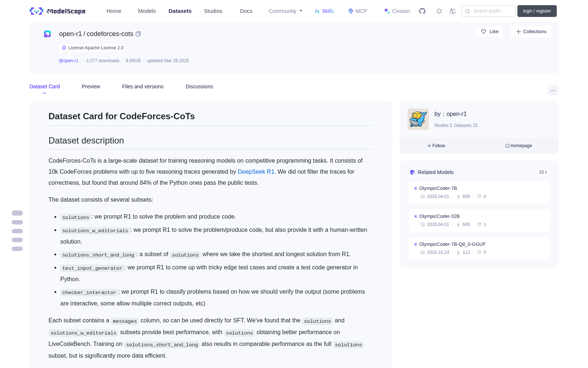Focus the Search anything input field
The width and height of the screenshot is (588, 368).
488,11
